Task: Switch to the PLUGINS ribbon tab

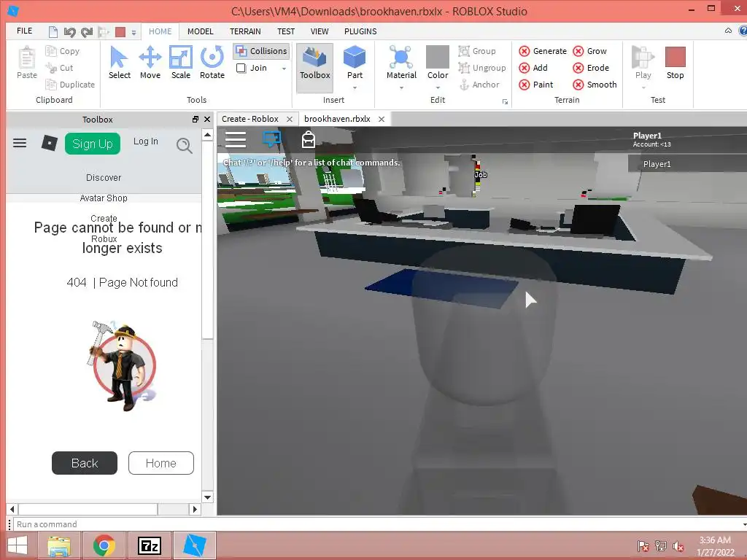Action: point(360,31)
